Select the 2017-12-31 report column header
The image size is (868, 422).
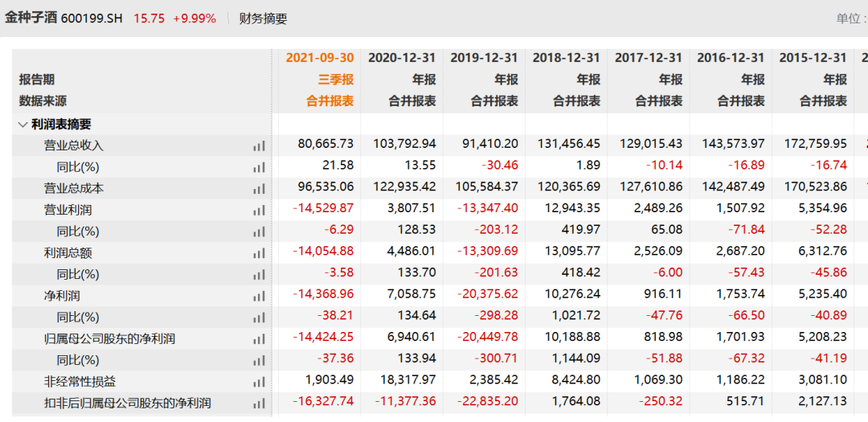coord(649,58)
